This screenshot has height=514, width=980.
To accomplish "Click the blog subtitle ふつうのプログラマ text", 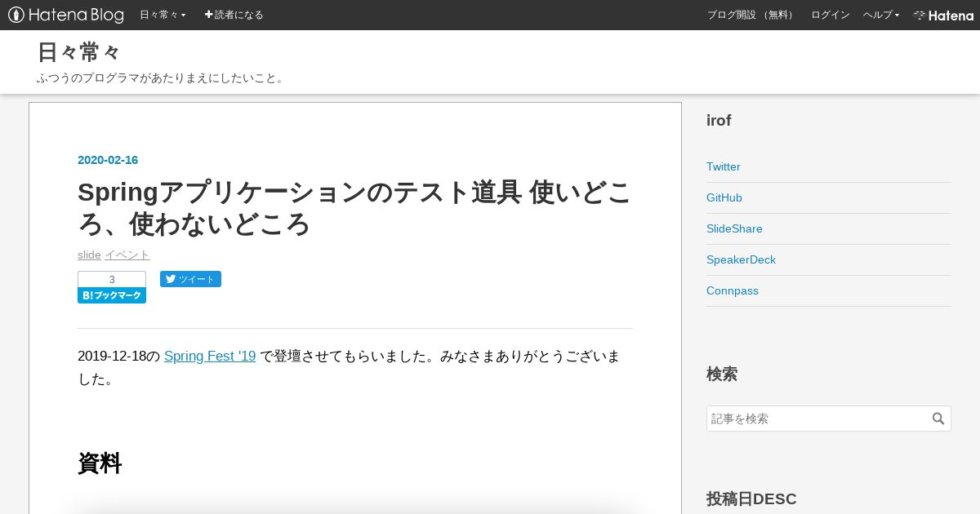I will pos(161,78).
